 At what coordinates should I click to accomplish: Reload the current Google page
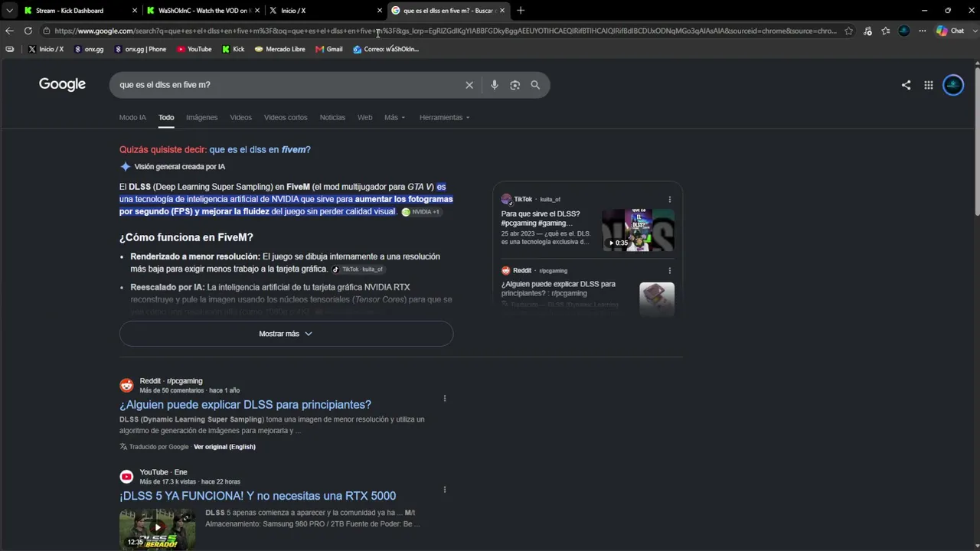[x=28, y=31]
